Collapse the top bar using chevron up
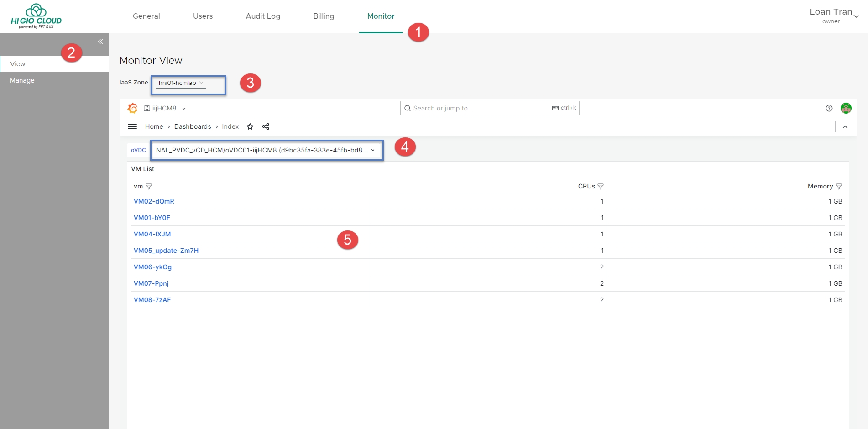Image resolution: width=868 pixels, height=429 pixels. [845, 127]
